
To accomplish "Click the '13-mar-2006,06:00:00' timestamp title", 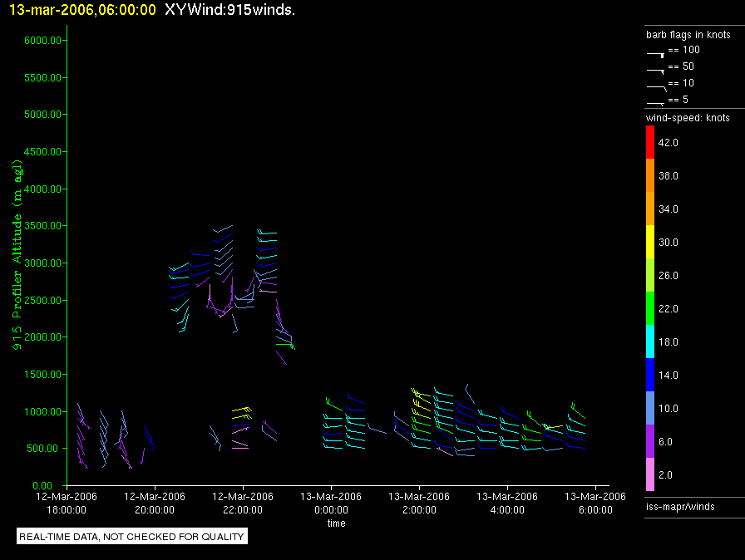I will click(82, 9).
